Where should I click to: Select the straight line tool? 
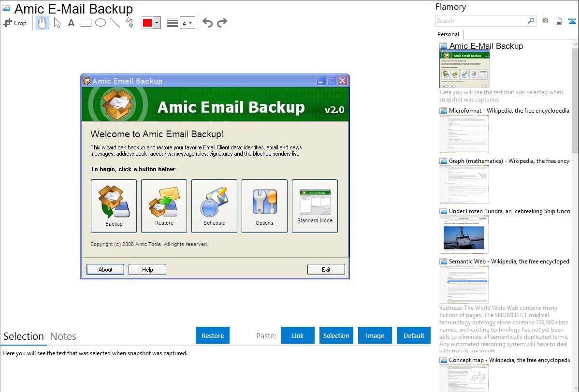(x=115, y=23)
